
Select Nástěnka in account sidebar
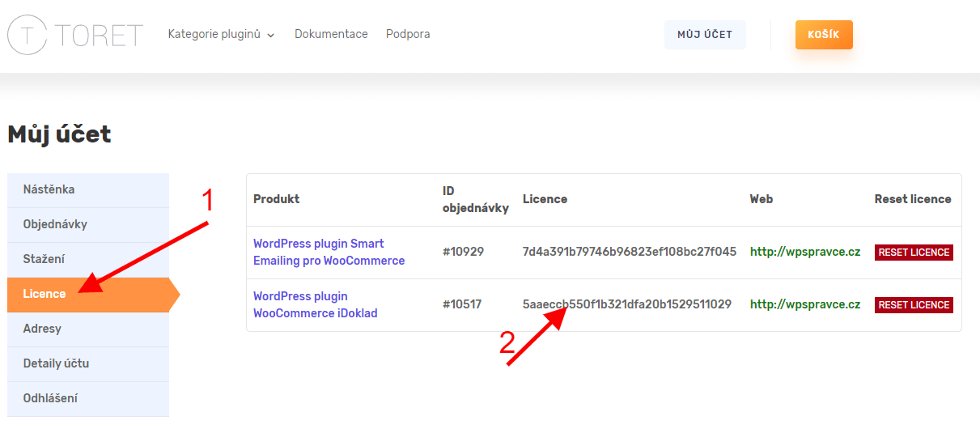[x=88, y=189]
